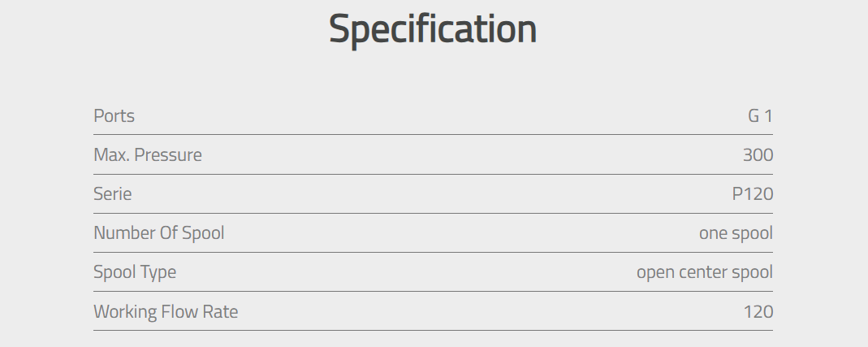Click the Specification heading
The height and width of the screenshot is (347, 868).
pyautogui.click(x=433, y=30)
